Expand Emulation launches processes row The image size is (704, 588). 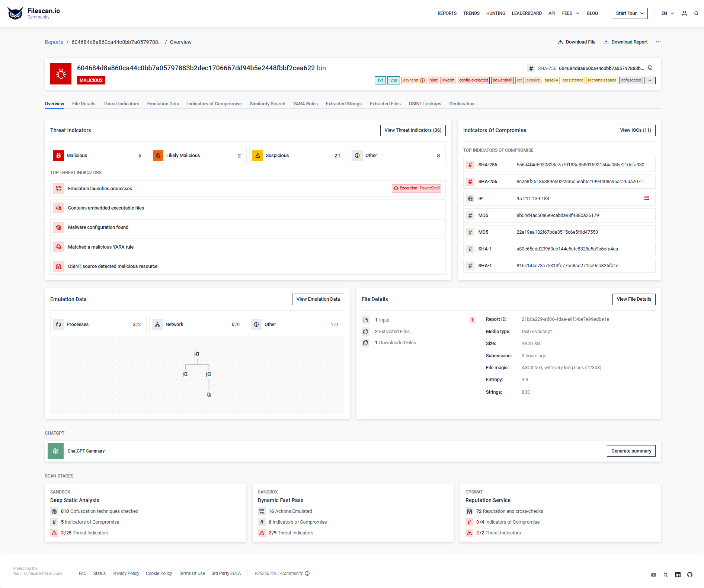click(248, 189)
